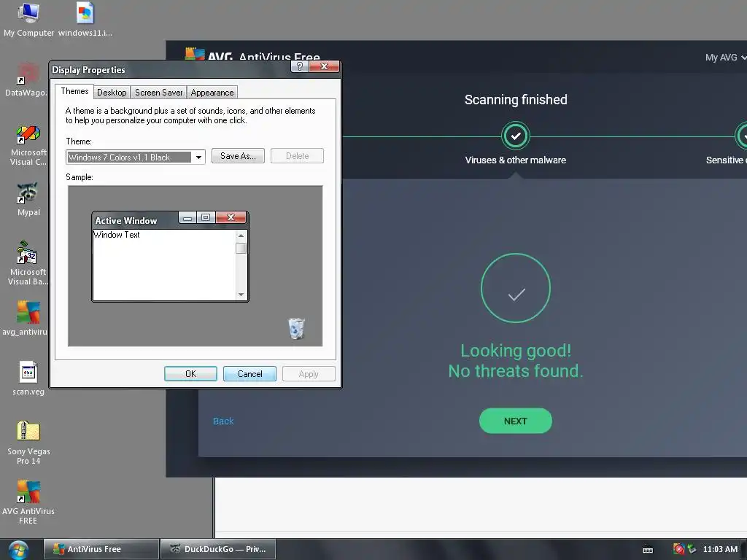Switch to the Screen Saver tab
The image size is (747, 560).
(x=158, y=93)
